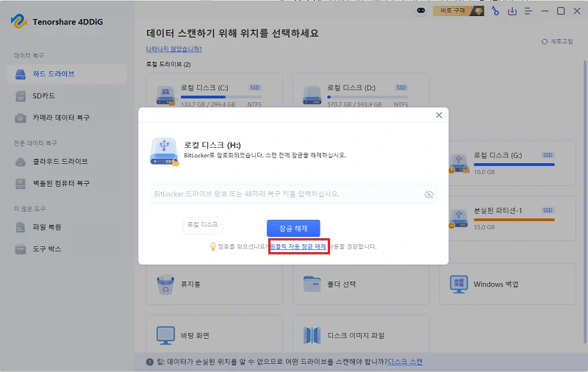Click the SD카드 sidebar icon
Viewport: 588px width, 372px height.
click(21, 96)
